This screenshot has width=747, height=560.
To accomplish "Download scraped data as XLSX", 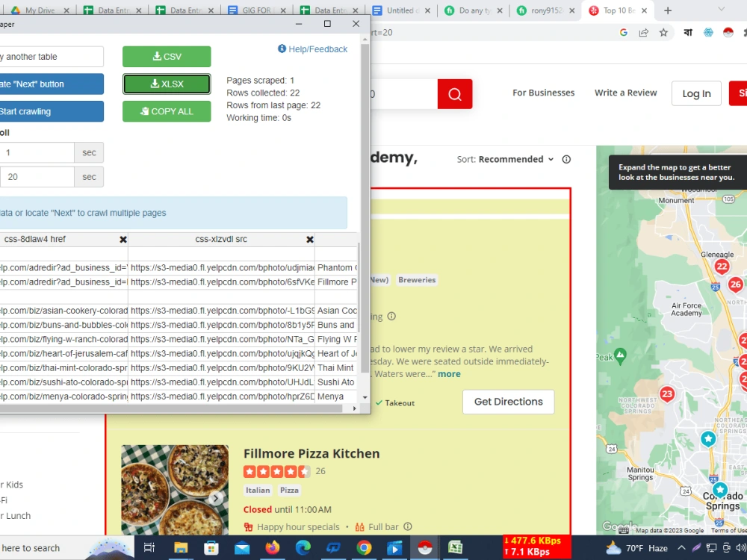I will coord(167,84).
